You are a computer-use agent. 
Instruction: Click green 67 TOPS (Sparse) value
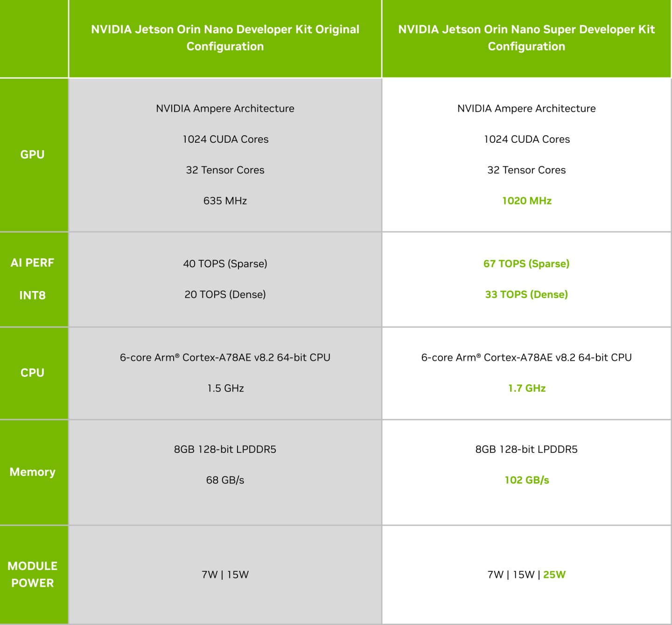point(526,264)
